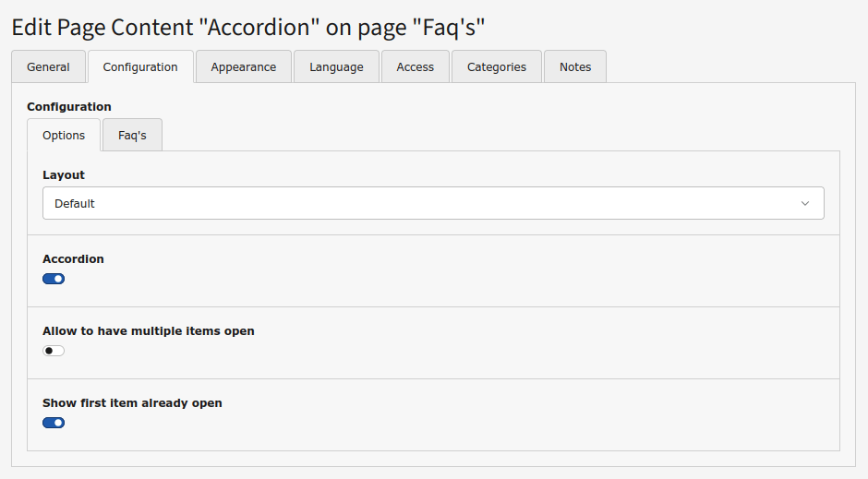Open the Layout dropdown showing Default

(x=433, y=203)
